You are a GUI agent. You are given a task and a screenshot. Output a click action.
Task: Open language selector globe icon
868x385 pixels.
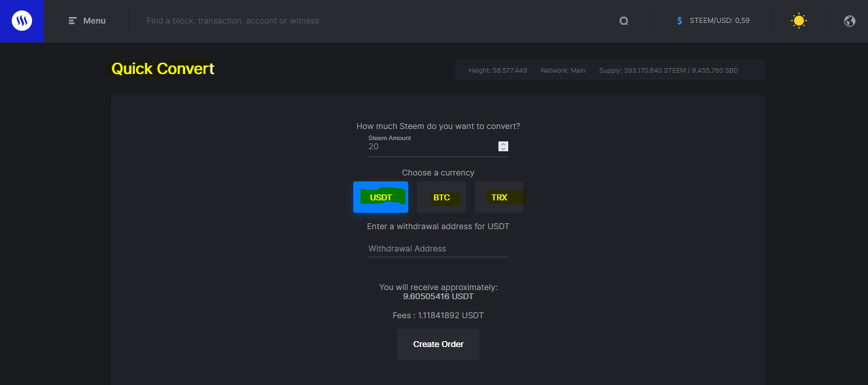coord(850,21)
